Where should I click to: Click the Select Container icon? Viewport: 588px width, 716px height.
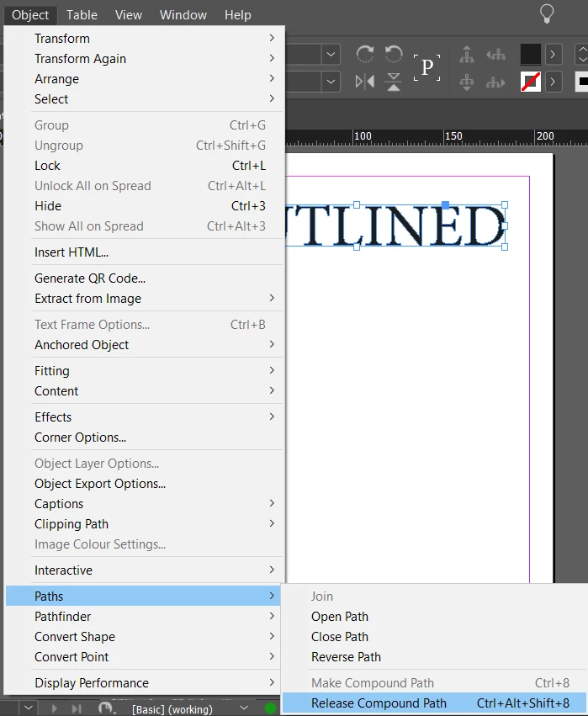pos(467,55)
